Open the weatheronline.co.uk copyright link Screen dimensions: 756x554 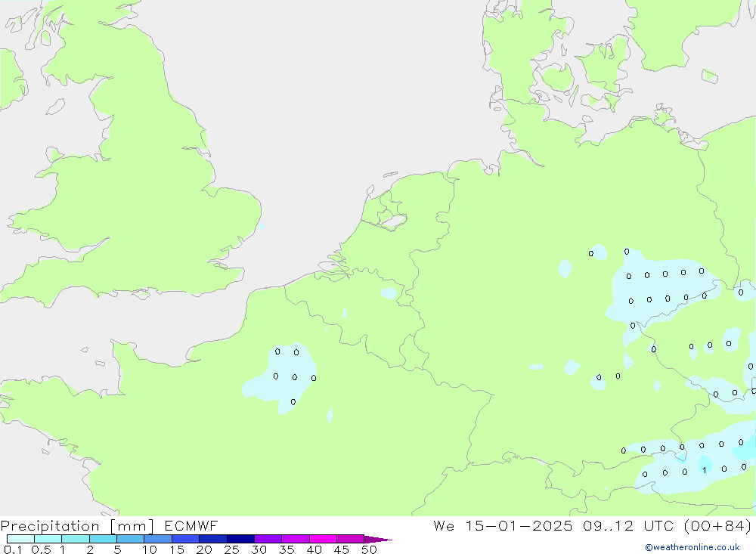point(692,547)
